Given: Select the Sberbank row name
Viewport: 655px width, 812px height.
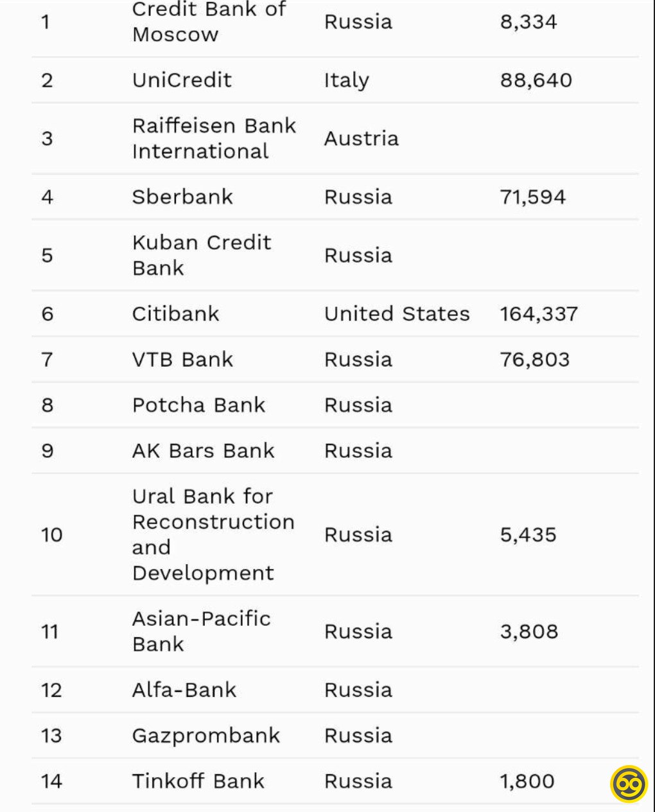Looking at the screenshot, I should click(x=182, y=197).
